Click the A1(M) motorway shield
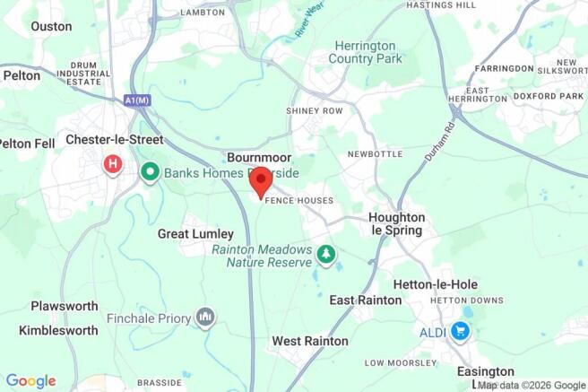The width and height of the screenshot is (588, 392). click(x=137, y=100)
